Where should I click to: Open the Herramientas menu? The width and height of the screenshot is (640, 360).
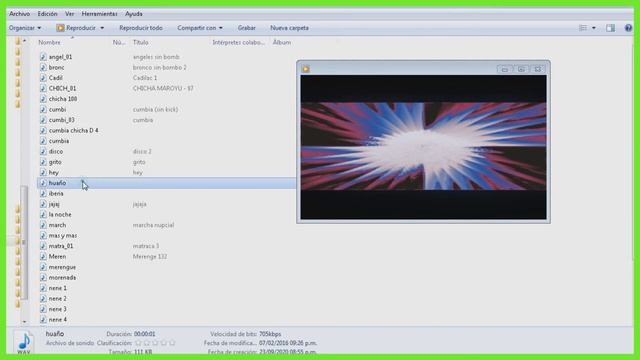click(99, 13)
